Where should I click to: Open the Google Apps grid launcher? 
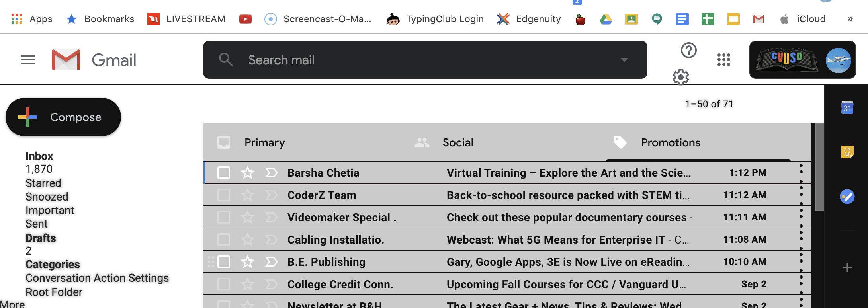click(x=723, y=60)
